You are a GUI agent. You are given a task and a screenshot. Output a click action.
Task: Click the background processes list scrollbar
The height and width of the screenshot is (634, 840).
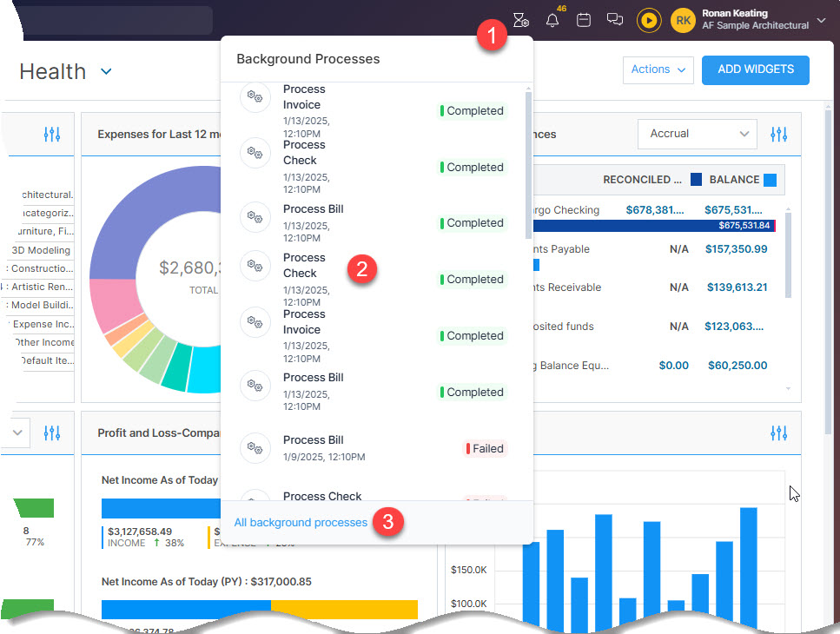click(528, 165)
